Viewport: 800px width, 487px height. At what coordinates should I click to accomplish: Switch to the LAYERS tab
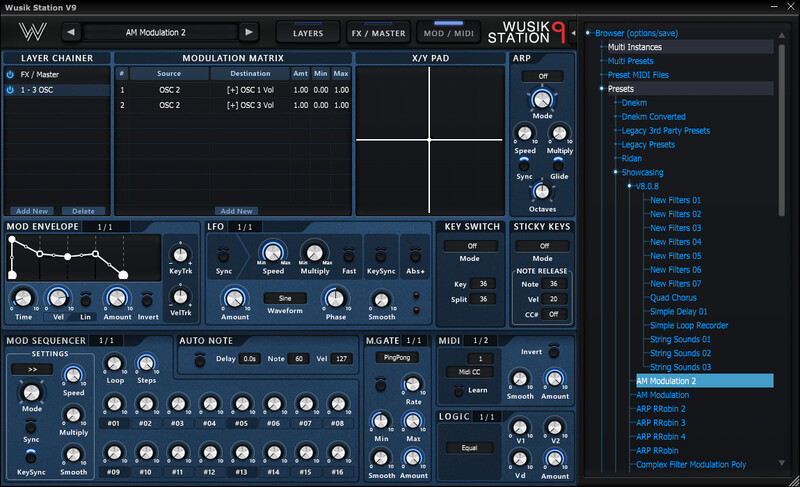click(x=308, y=33)
